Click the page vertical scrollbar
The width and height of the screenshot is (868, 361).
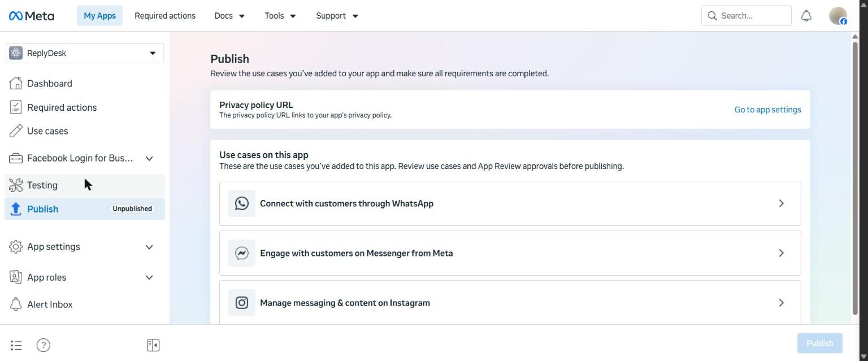tap(855, 179)
